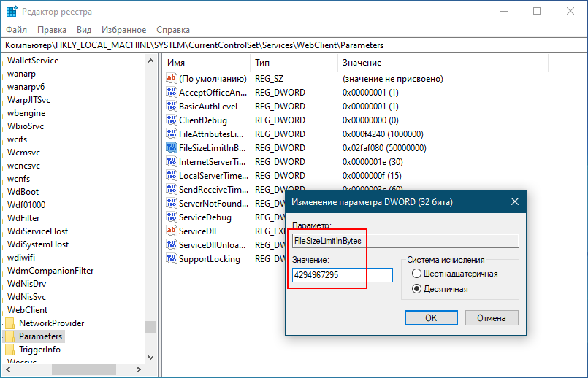Click the FileSizeLimitInBytes value icon
This screenshot has height=378, width=588.
(172, 147)
